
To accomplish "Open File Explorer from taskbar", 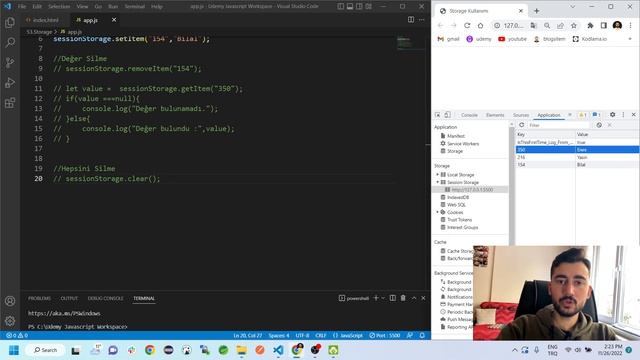I will click(x=242, y=350).
